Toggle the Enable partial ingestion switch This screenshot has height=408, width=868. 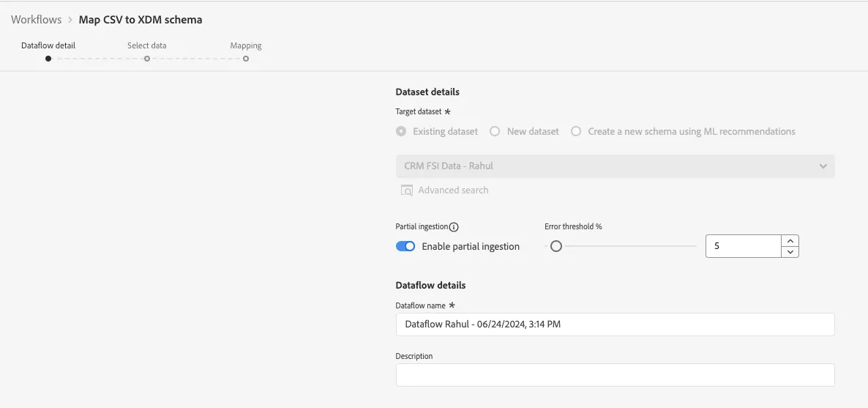(405, 247)
